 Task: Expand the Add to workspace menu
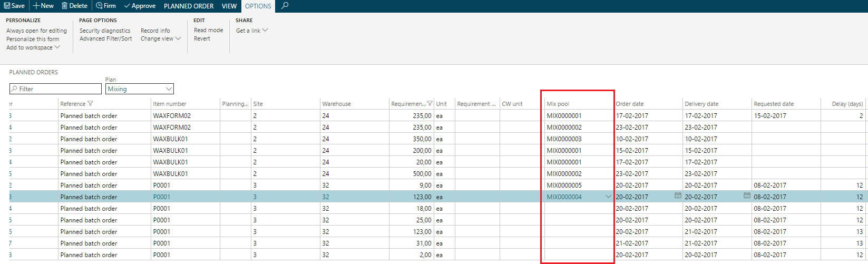33,47
